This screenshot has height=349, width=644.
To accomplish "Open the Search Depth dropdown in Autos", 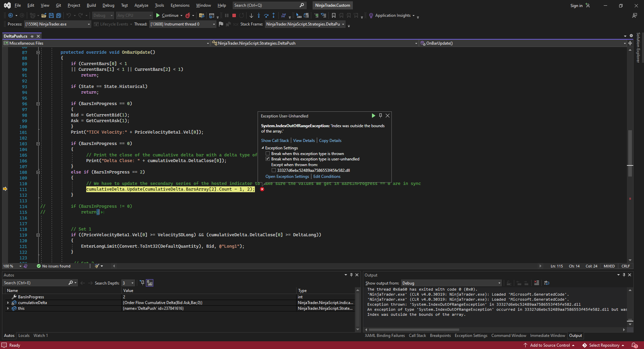I will coord(128,283).
